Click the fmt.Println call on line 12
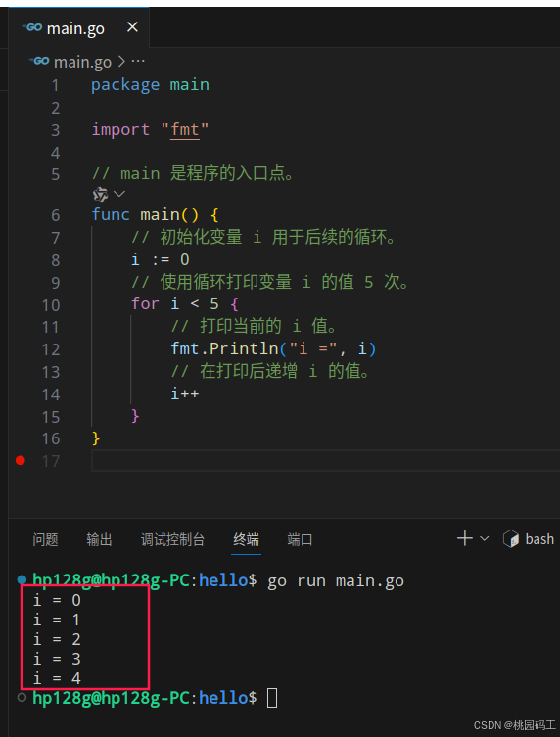This screenshot has width=560, height=737. tap(273, 348)
